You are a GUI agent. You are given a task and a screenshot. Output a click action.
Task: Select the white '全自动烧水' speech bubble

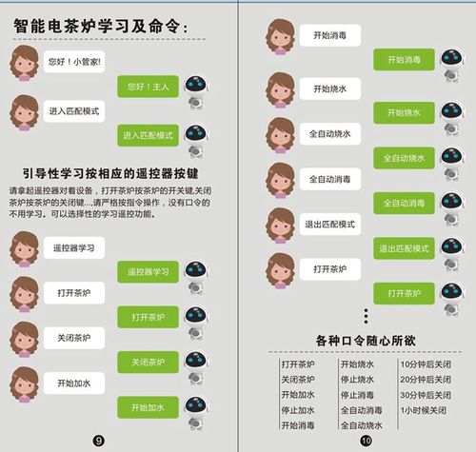click(x=330, y=134)
